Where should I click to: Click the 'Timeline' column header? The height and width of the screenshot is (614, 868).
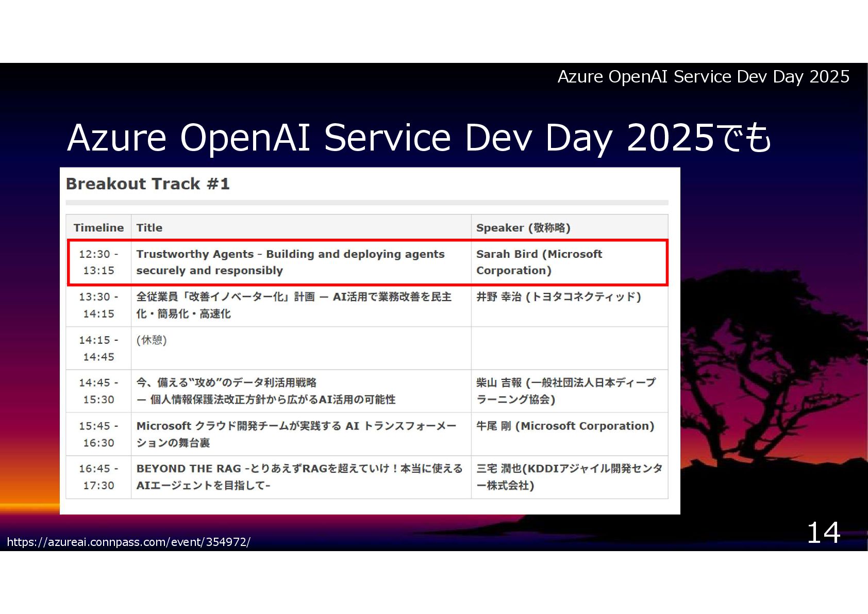click(x=98, y=228)
